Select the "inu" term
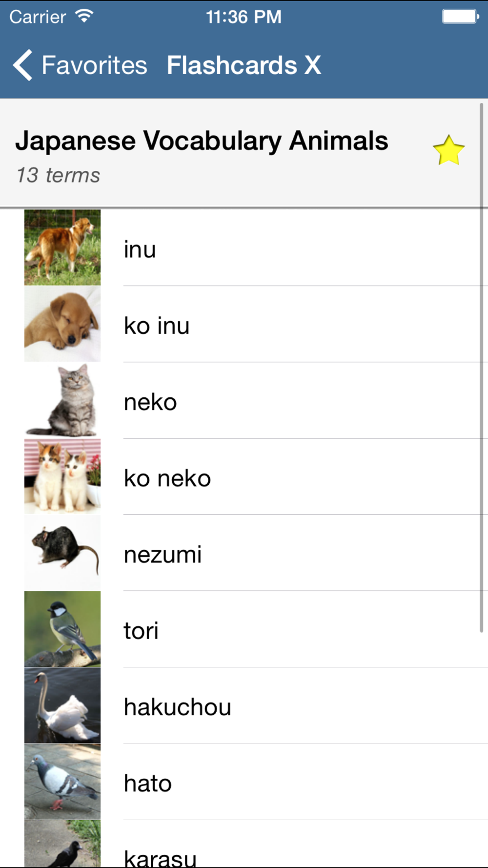The height and width of the screenshot is (868, 488). (x=140, y=249)
